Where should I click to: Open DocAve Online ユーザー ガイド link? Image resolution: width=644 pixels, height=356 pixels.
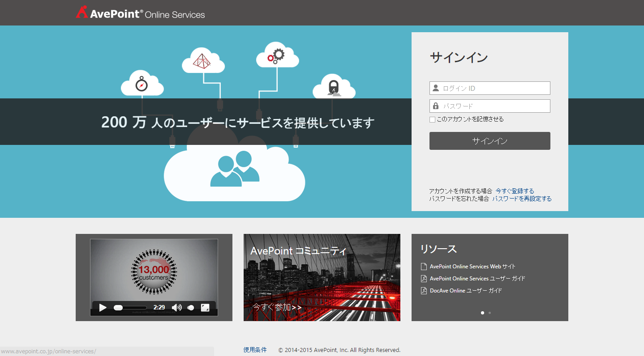[466, 291]
